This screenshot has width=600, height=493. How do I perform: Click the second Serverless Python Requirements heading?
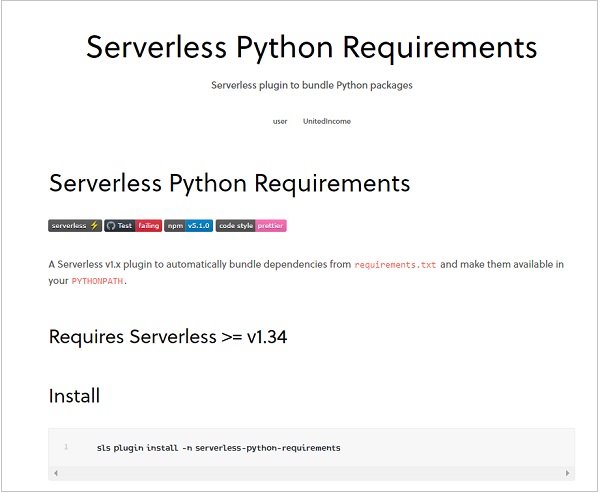click(x=229, y=184)
